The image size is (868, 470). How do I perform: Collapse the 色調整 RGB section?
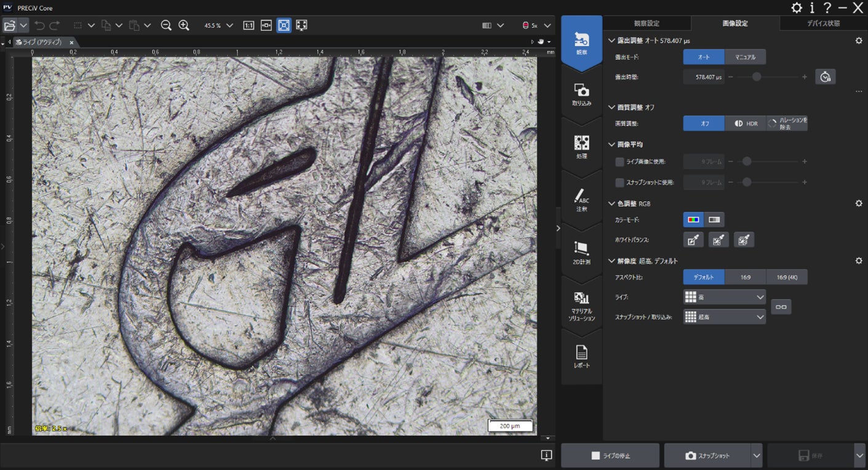tap(611, 203)
